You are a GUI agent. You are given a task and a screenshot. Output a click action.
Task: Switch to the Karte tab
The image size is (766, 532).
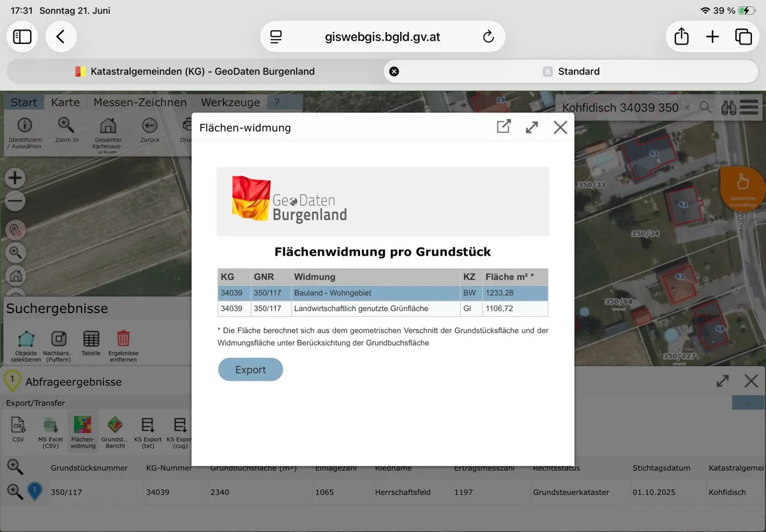[x=65, y=102]
